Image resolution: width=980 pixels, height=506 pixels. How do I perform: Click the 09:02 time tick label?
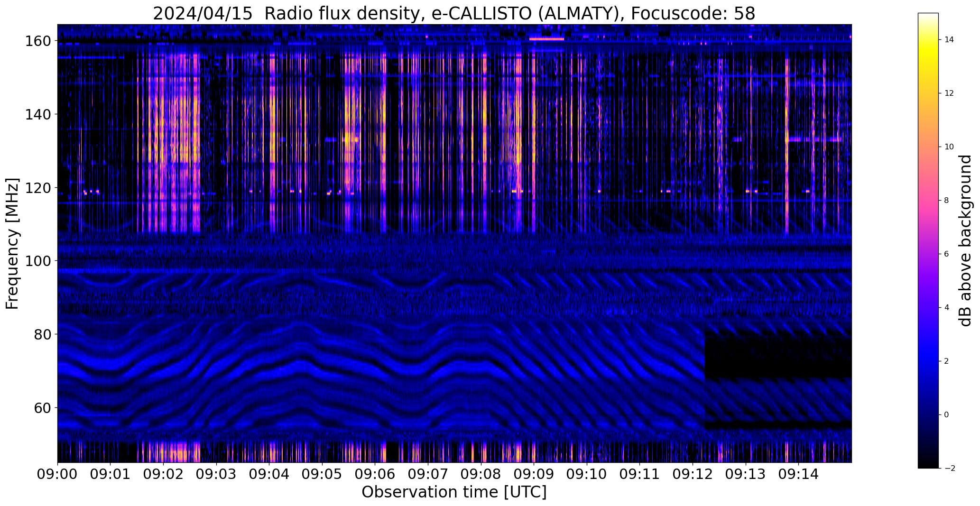point(163,474)
